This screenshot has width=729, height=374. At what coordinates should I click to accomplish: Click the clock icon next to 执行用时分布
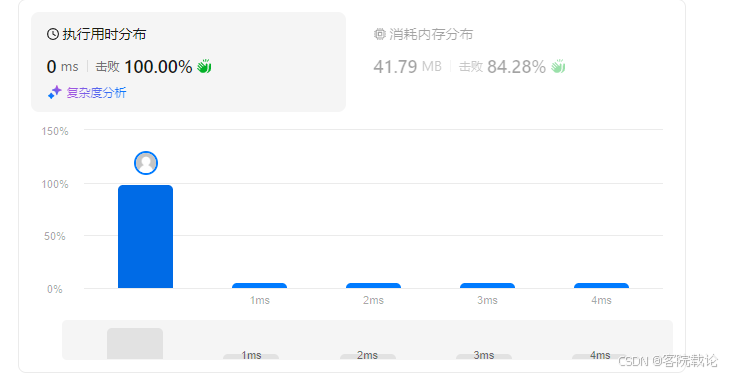tap(53, 34)
